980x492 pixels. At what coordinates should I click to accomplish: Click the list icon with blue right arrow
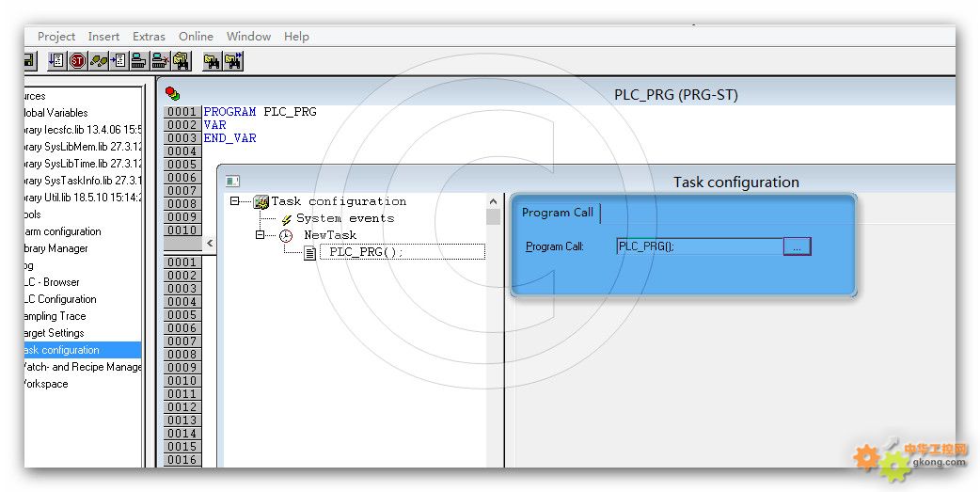pyautogui.click(x=119, y=61)
